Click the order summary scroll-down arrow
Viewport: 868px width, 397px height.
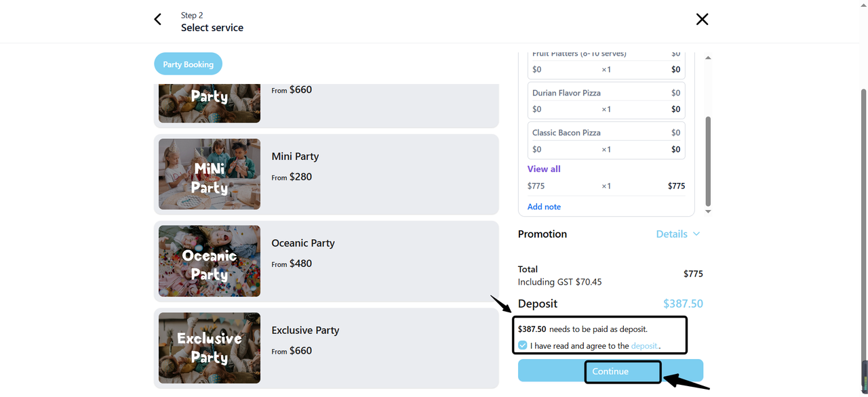(708, 211)
